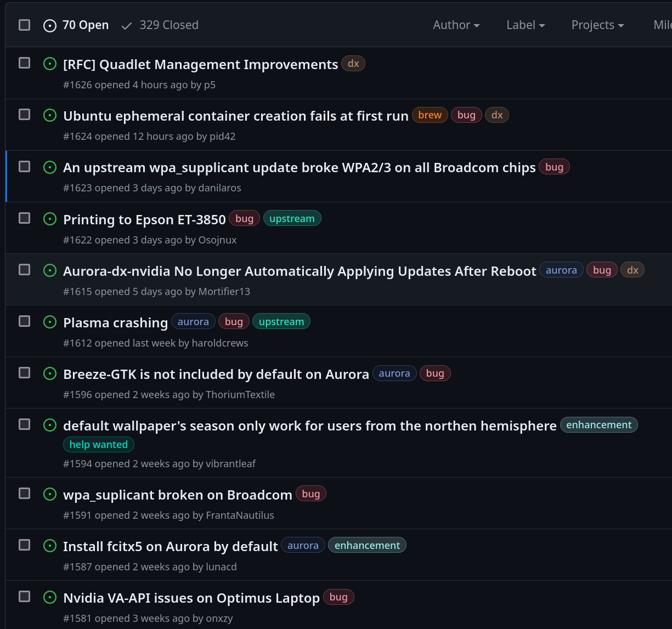Click the checkmark icon beside 329 Closed
The height and width of the screenshot is (629, 672).
pos(127,26)
